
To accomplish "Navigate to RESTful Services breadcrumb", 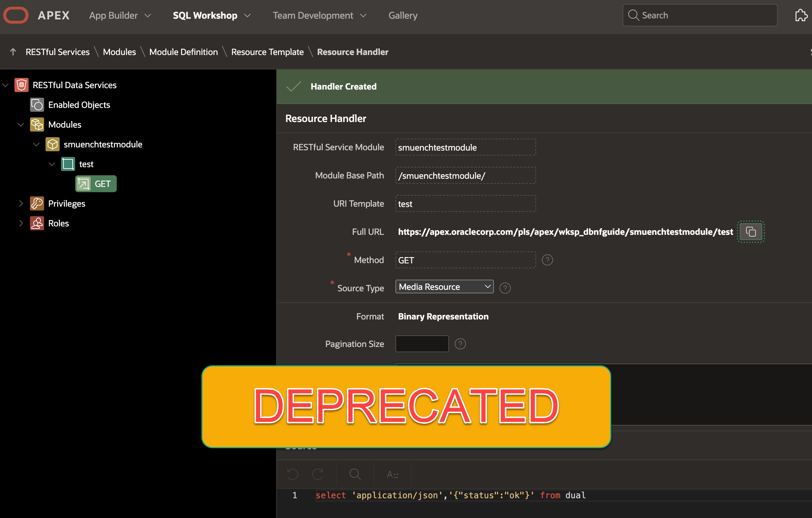I will coord(57,52).
